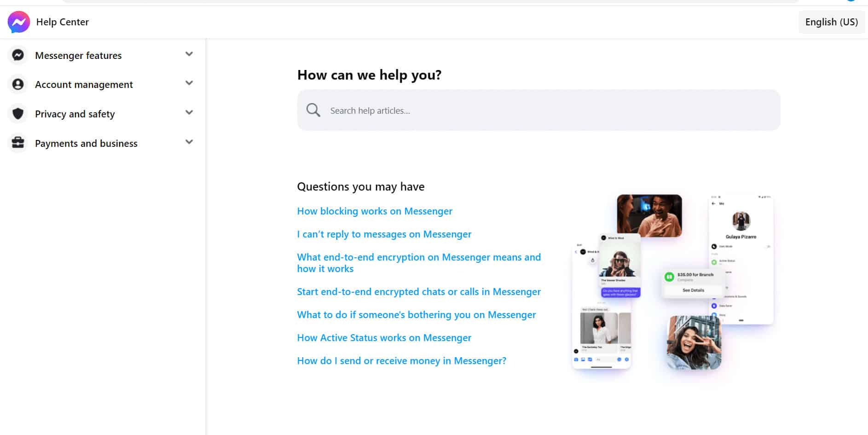Screen dimensions: 868x435
Task: Expand the Payments and business section
Action: click(189, 142)
